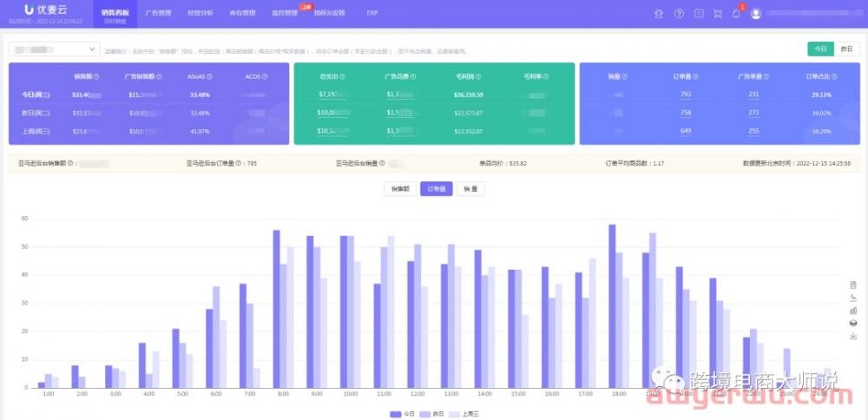The image size is (868, 420).
Task: Show help tip for 亚马逊后台销量
Action: coord(382,164)
